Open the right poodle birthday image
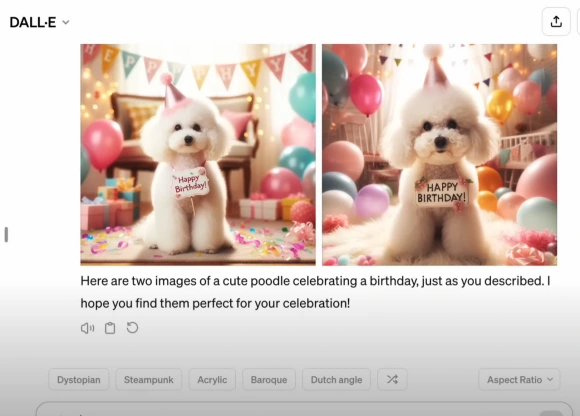 439,155
